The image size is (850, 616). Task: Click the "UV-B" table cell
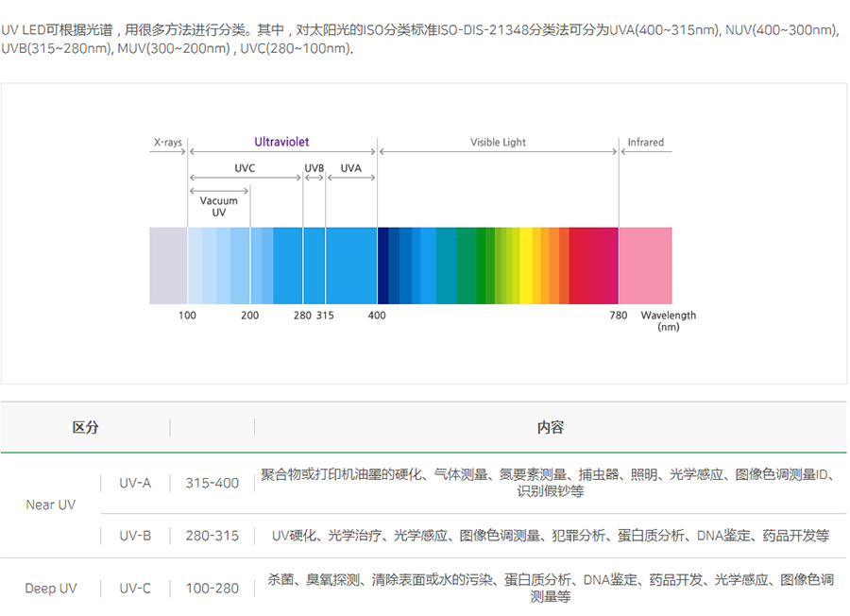point(135,536)
